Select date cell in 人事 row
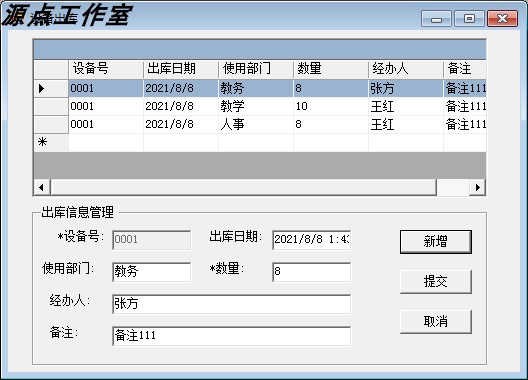The image size is (528, 380). point(181,124)
